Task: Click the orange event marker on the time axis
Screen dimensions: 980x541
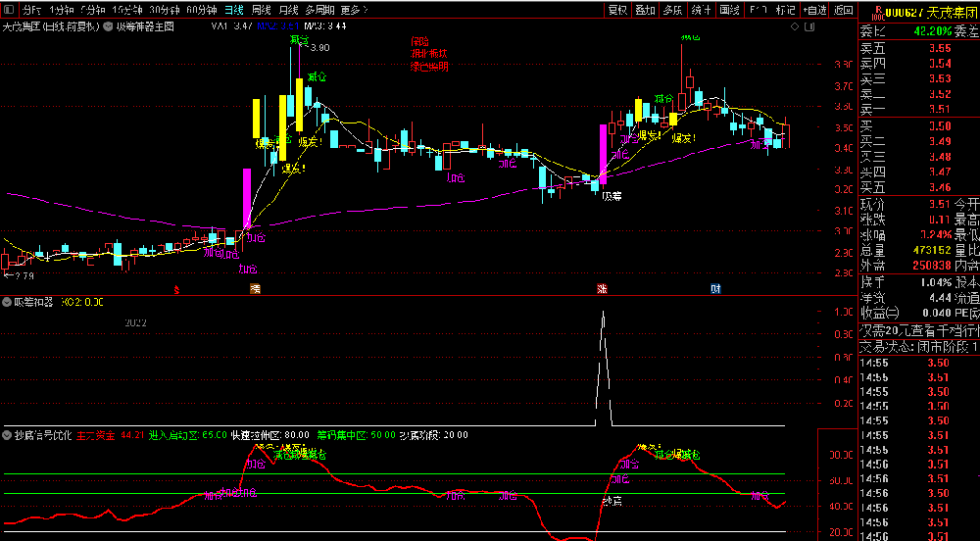Action: click(x=255, y=288)
